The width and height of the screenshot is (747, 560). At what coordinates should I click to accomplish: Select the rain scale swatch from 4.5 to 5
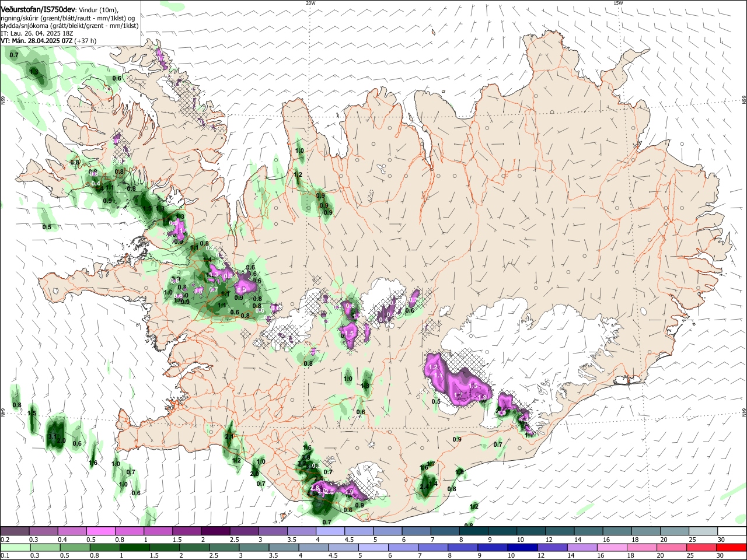343,547
